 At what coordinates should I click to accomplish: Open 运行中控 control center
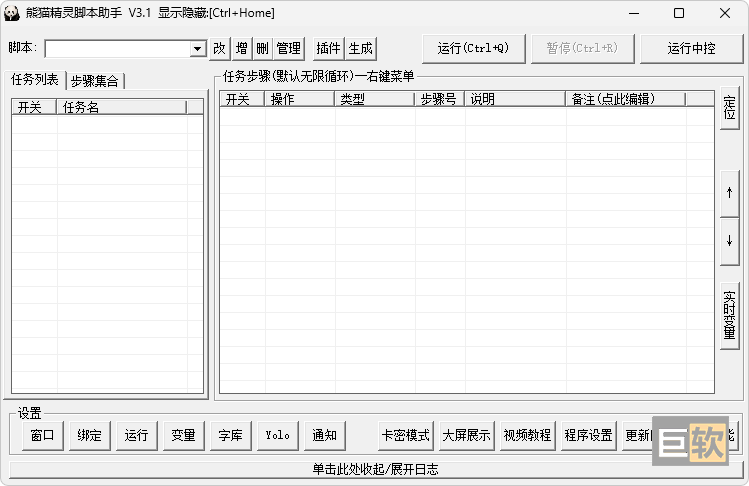tap(692, 48)
